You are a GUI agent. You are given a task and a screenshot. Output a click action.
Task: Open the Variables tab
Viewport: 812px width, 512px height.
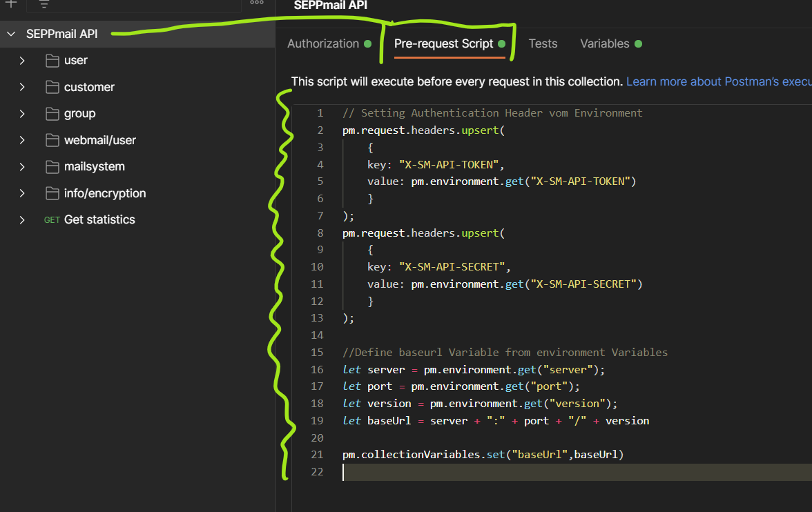(x=604, y=43)
